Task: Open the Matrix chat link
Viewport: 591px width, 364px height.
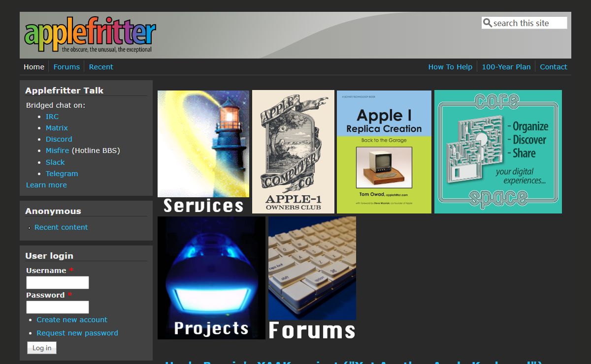Action: [x=57, y=128]
